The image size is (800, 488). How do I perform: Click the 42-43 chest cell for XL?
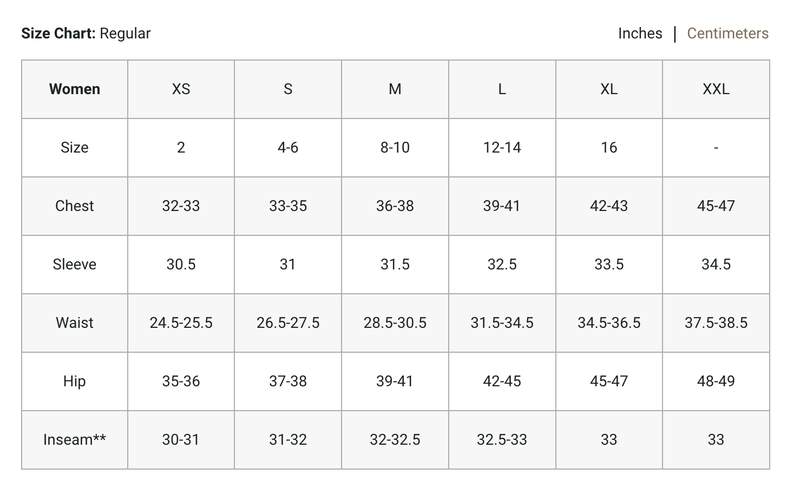tap(609, 206)
